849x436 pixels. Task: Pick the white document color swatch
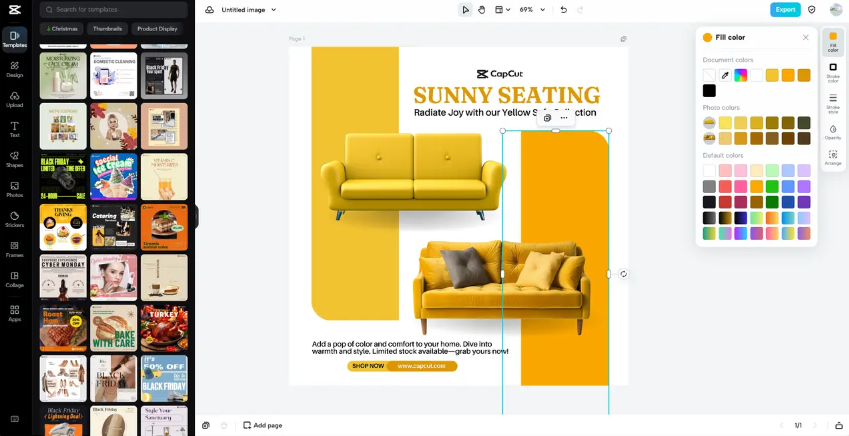756,75
